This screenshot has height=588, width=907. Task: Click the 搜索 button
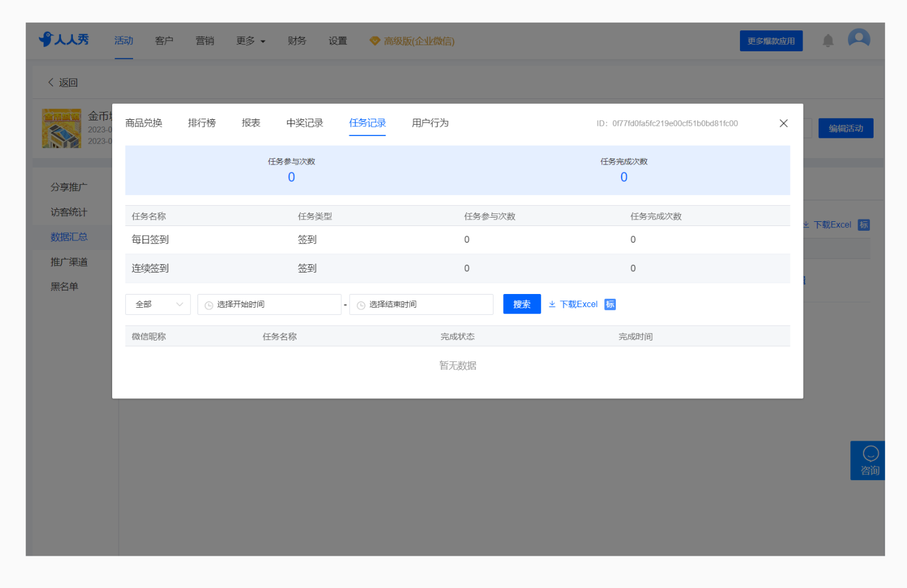[x=522, y=304]
